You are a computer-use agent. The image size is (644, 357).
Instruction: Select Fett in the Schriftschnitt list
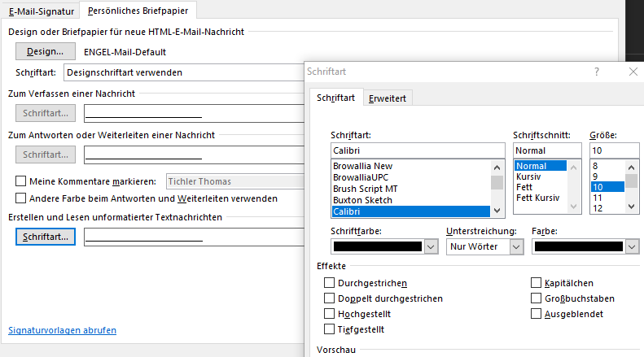click(524, 188)
